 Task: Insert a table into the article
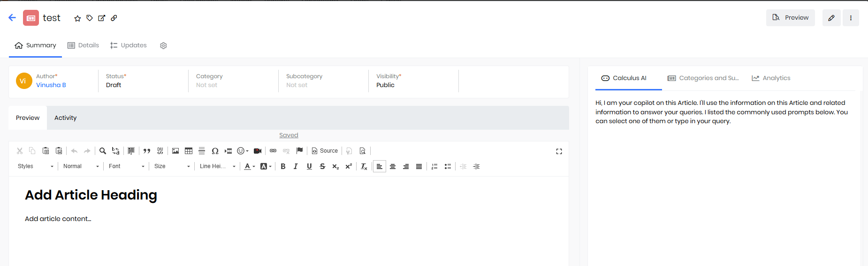pyautogui.click(x=189, y=151)
